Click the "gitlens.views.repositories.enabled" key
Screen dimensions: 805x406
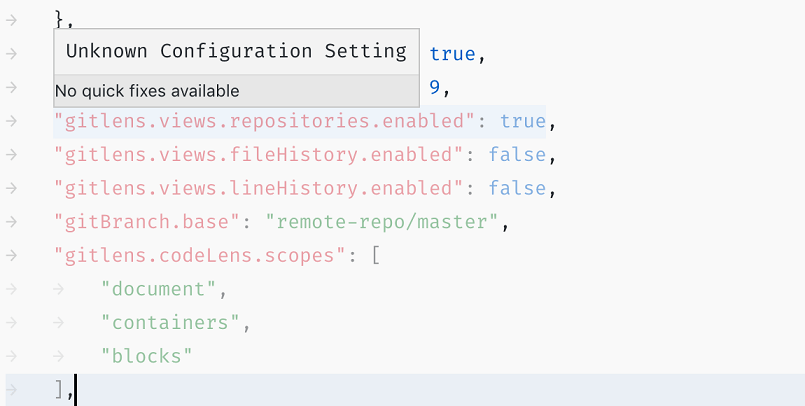264,121
